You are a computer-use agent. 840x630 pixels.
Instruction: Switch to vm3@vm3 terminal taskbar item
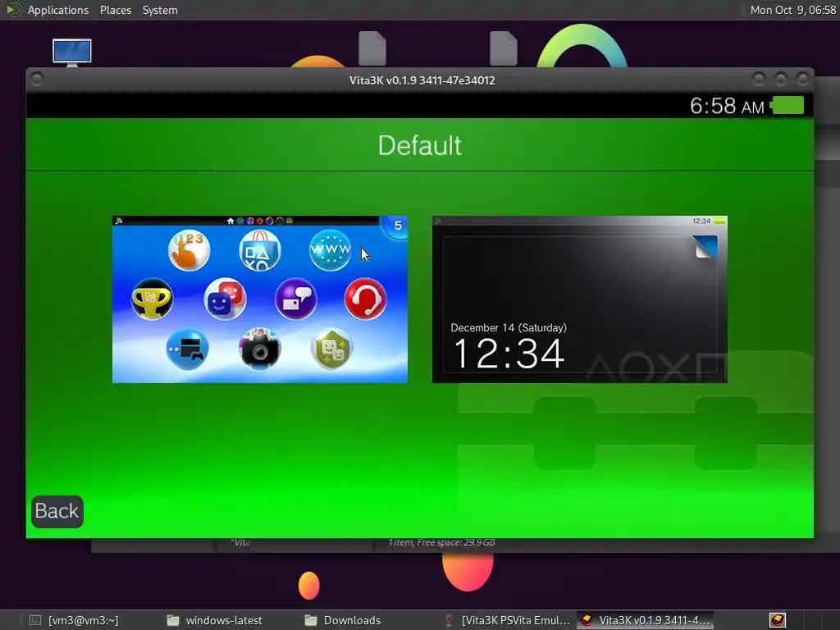coord(74,620)
